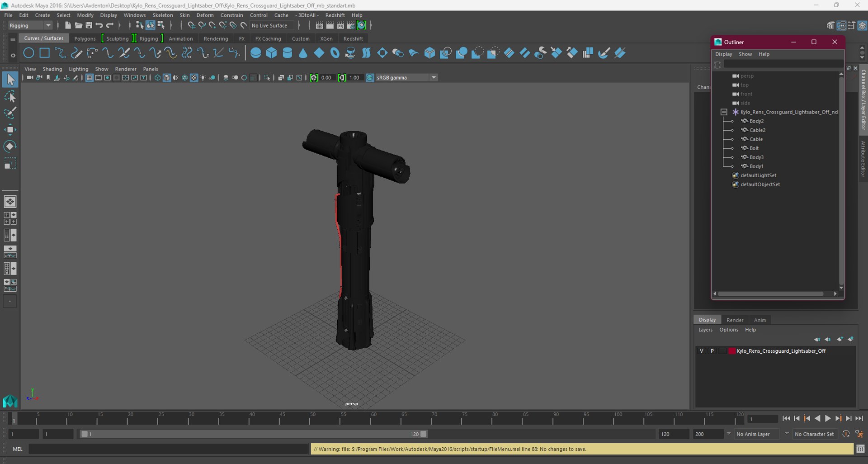Collapse the Kylo_Rens_Crossguard_Lightsaber_Off_ncl group

[724, 112]
